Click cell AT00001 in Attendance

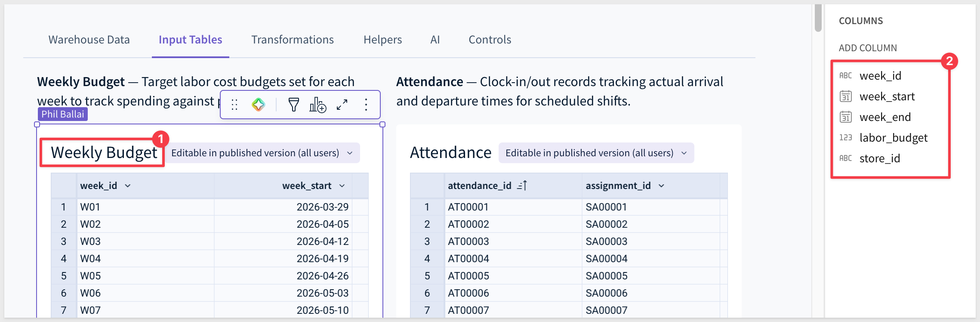[513, 207]
